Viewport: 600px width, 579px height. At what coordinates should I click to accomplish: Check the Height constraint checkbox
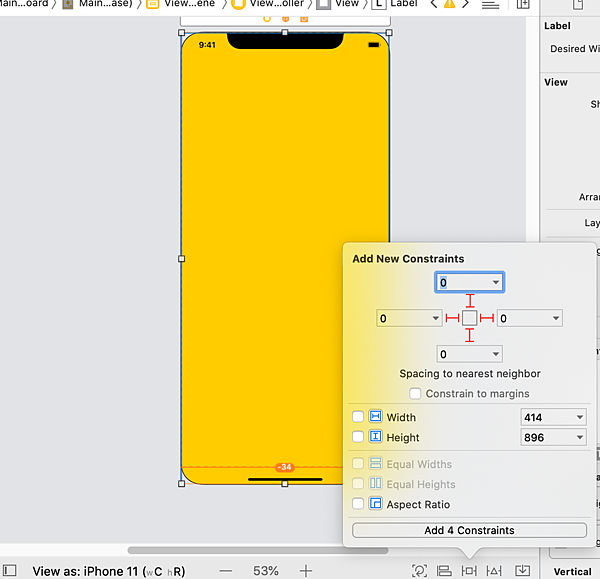click(359, 437)
